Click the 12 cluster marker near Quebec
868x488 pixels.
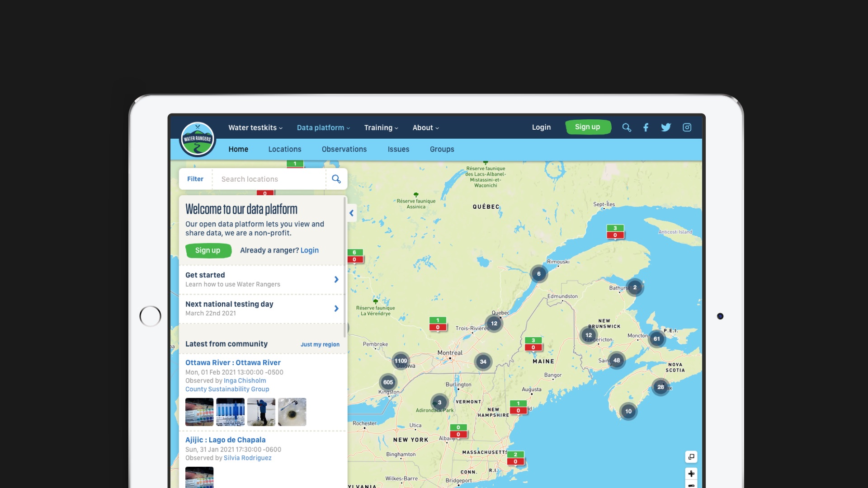click(494, 324)
